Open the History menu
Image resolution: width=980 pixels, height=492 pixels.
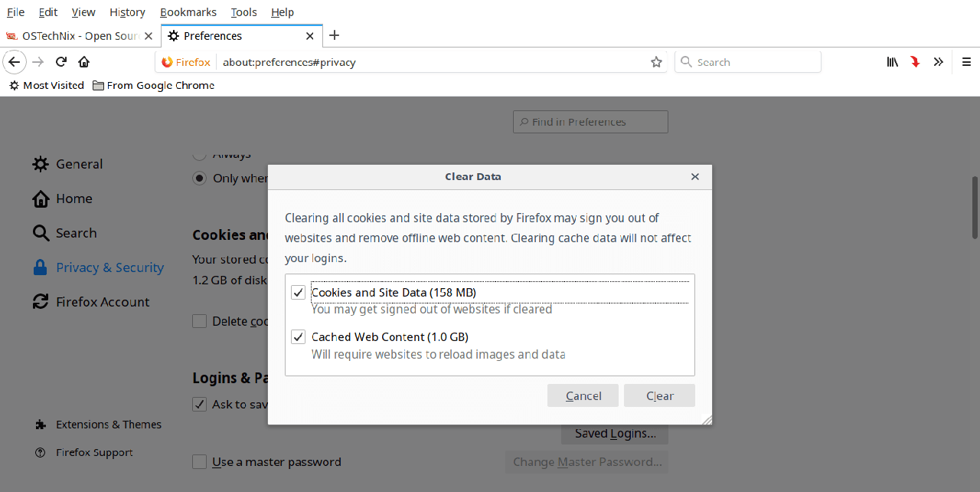coord(127,12)
